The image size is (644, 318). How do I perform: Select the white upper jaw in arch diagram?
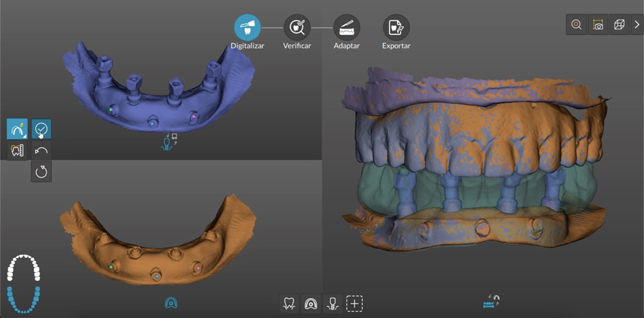click(x=23, y=268)
